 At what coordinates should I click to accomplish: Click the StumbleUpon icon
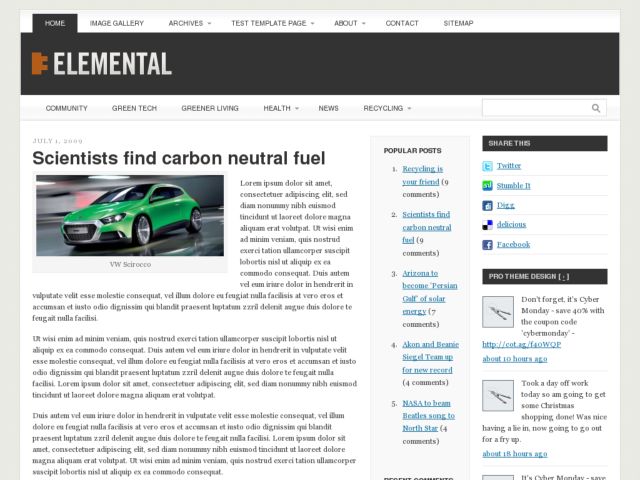[x=487, y=186]
